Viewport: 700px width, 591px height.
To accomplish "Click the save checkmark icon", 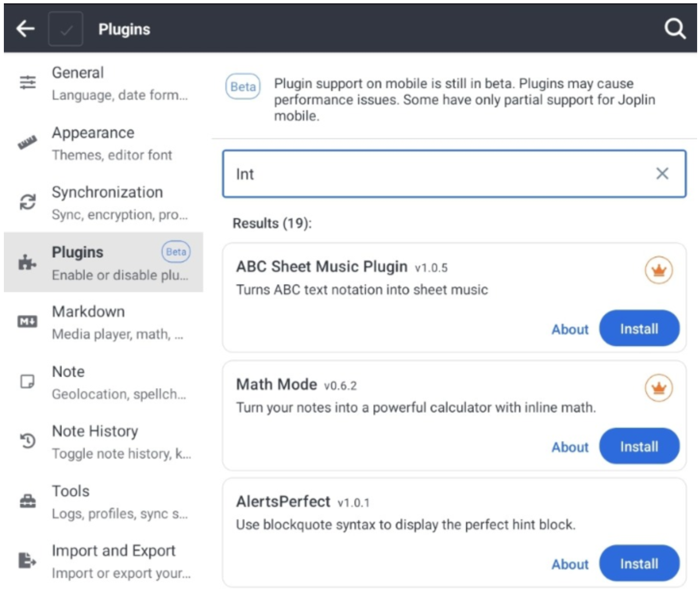I will (66, 29).
